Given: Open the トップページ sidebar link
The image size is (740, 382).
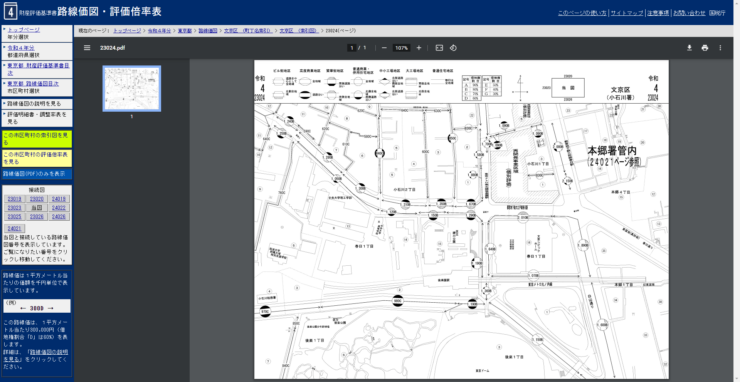Looking at the screenshot, I should click(24, 30).
